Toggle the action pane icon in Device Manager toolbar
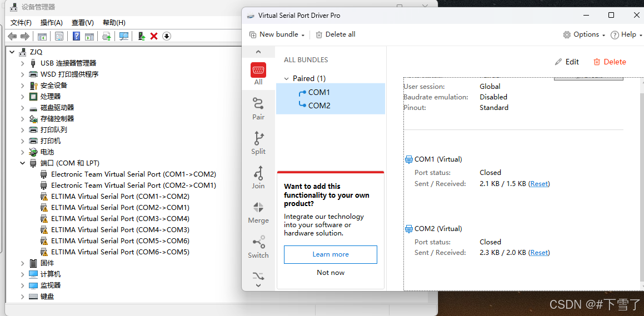The height and width of the screenshot is (316, 644). tap(89, 36)
